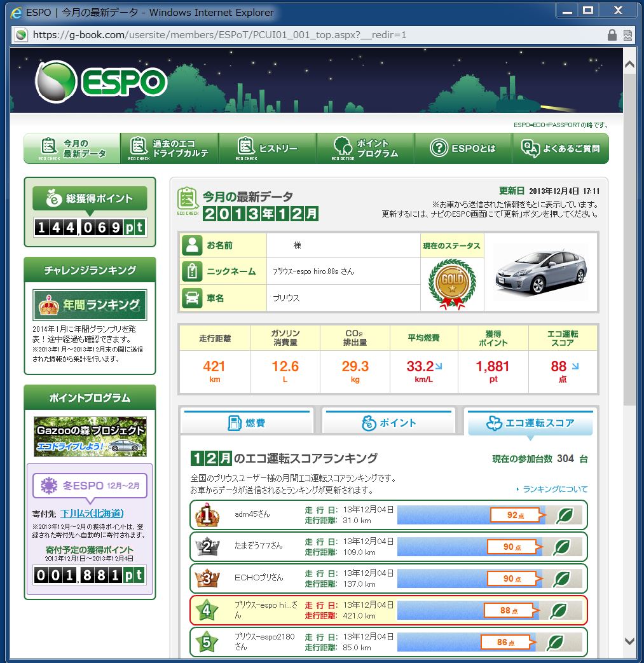Click the Prius car thumbnail image
Screen dimensions: 644x663
[541, 272]
